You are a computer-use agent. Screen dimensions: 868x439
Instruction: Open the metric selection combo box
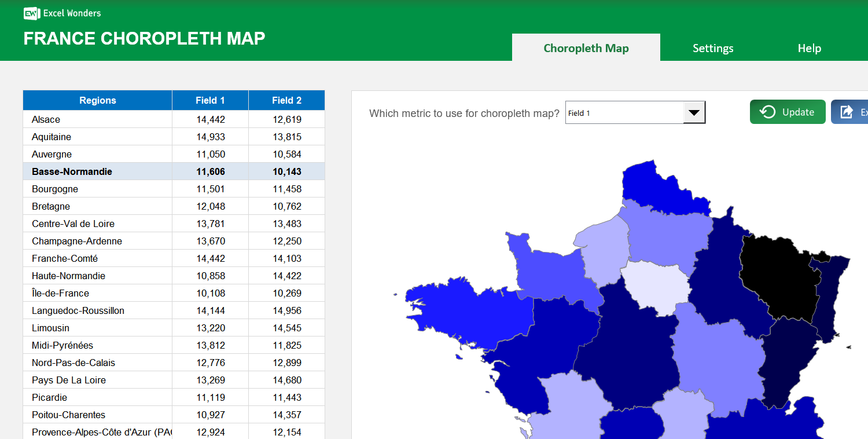(625, 112)
